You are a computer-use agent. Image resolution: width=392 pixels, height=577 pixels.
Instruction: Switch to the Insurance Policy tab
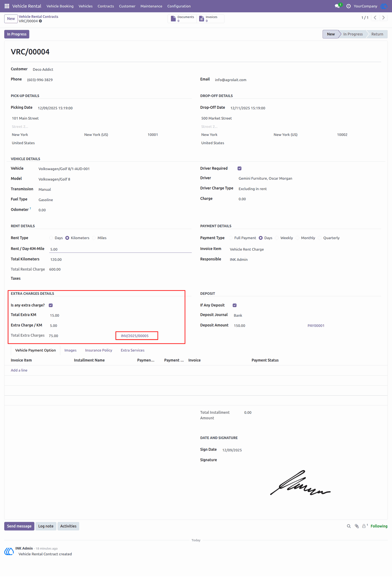(98, 350)
